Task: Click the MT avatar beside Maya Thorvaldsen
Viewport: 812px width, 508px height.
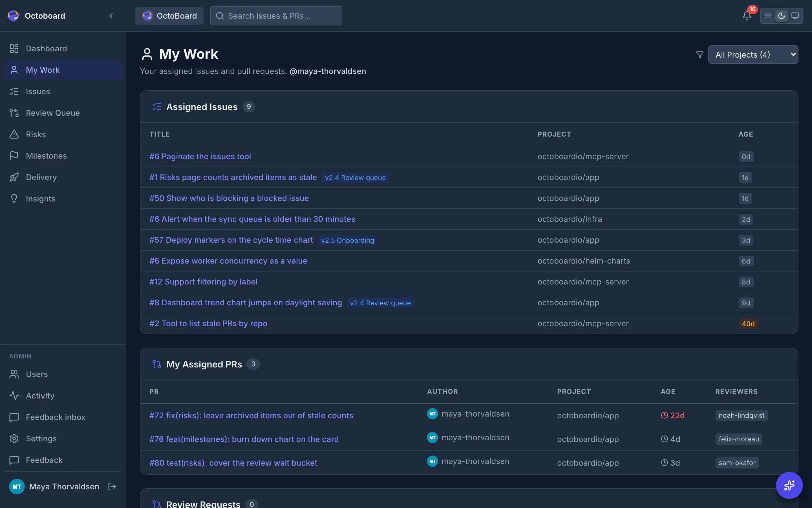Action: [x=17, y=486]
